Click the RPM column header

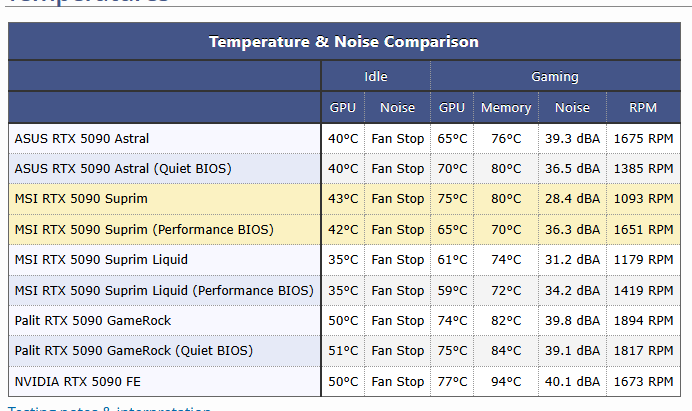[x=644, y=107]
